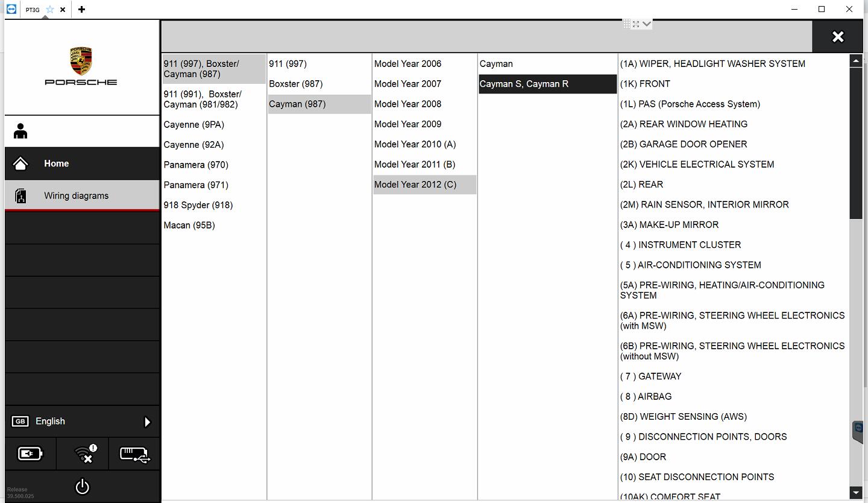Click the USB interface connection icon

tap(134, 454)
